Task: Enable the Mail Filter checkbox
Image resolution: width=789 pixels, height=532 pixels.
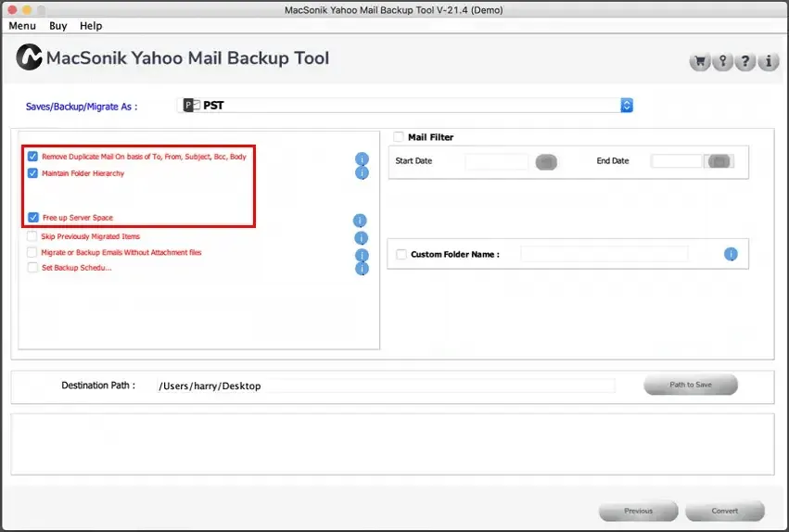Action: click(x=399, y=137)
